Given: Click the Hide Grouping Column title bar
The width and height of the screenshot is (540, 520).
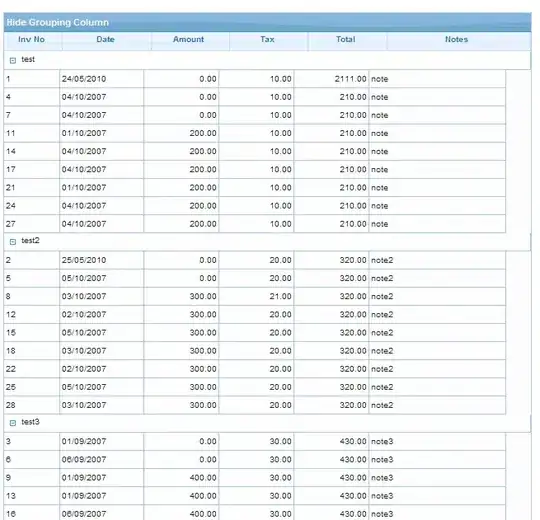Looking at the screenshot, I should pos(268,22).
